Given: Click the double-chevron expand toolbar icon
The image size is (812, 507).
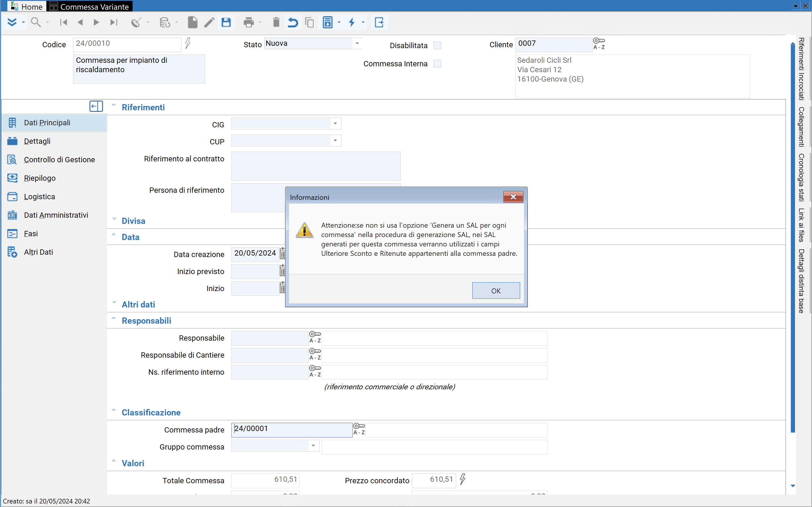Looking at the screenshot, I should pyautogui.click(x=12, y=23).
